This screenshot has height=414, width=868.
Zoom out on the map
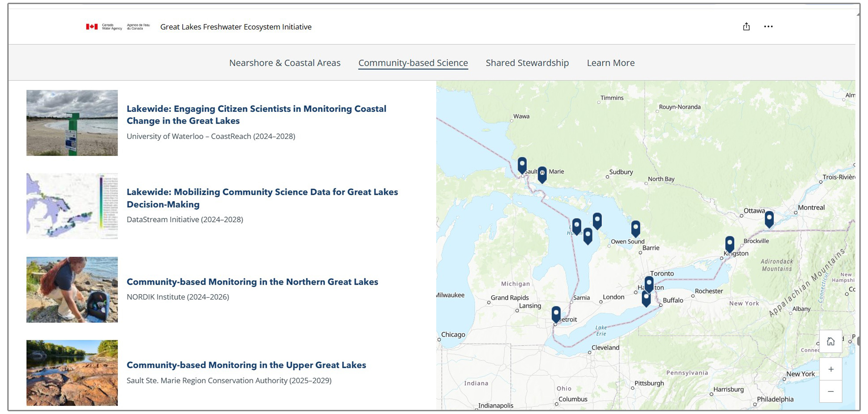point(831,391)
